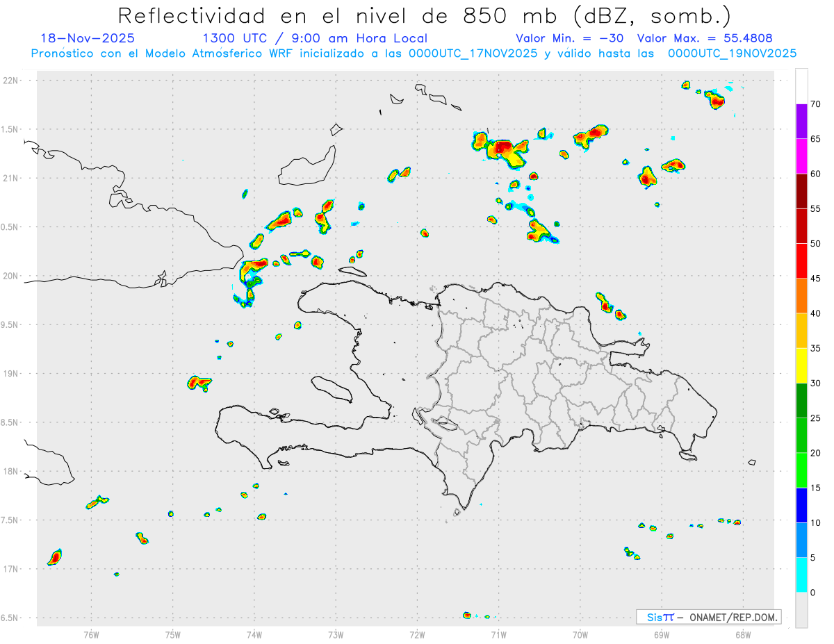Click the bright green 15–20 dBZ colorbar segment

[801, 470]
